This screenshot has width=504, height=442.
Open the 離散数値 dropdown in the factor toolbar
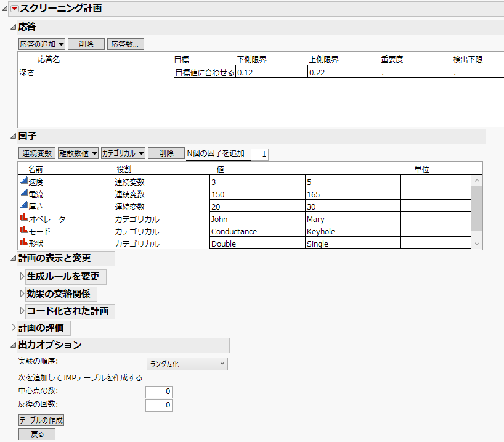point(77,153)
